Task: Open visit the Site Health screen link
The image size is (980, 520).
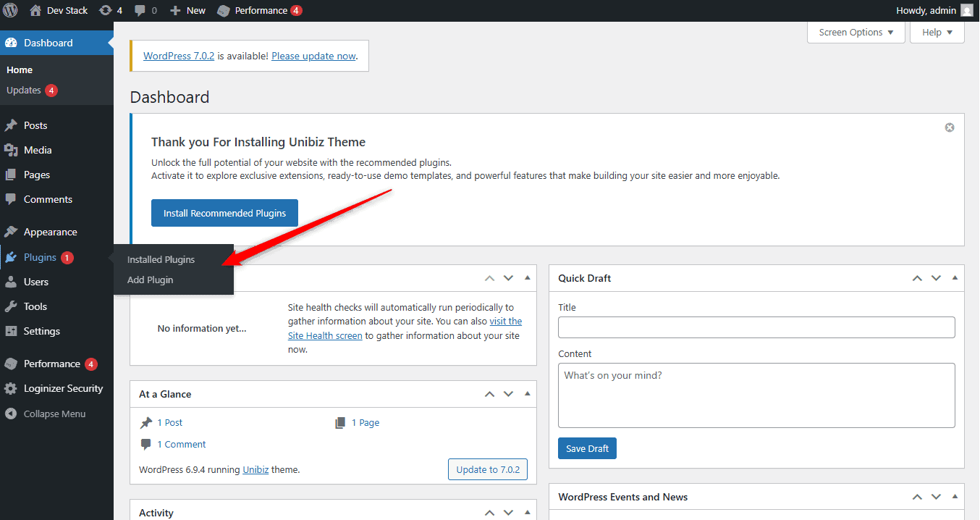Action: coord(405,328)
